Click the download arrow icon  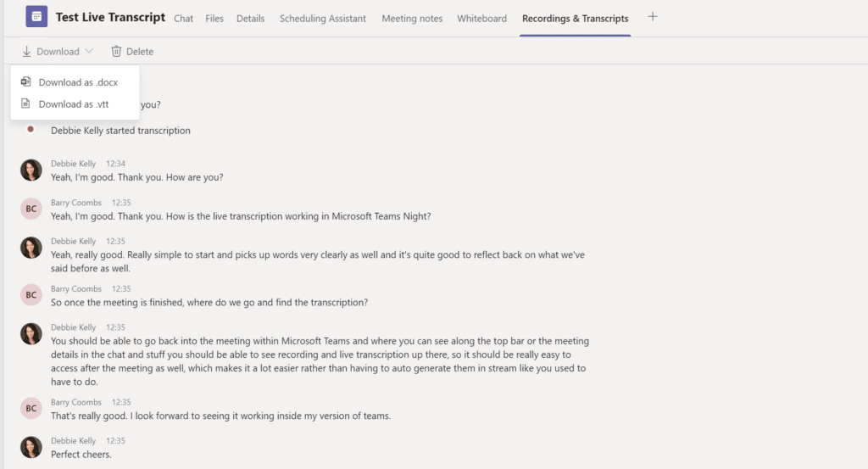click(26, 52)
